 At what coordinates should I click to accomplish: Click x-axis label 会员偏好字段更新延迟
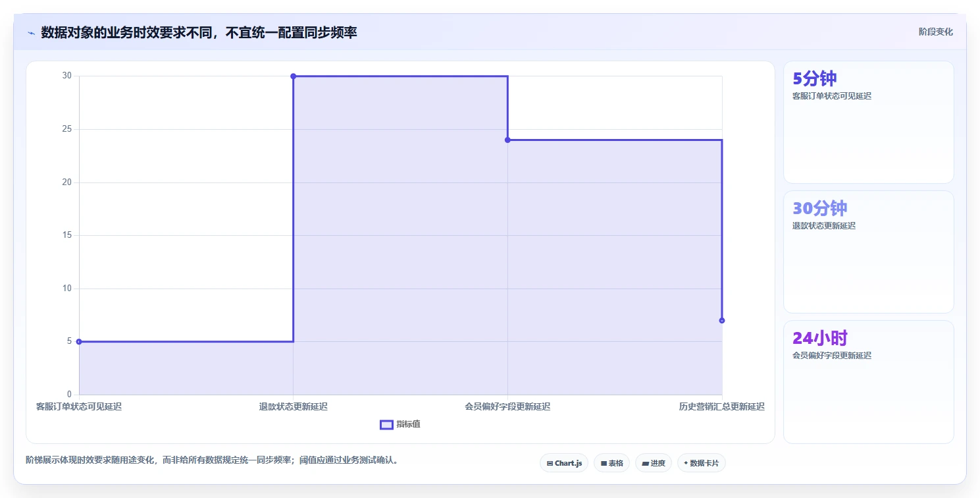coord(507,406)
